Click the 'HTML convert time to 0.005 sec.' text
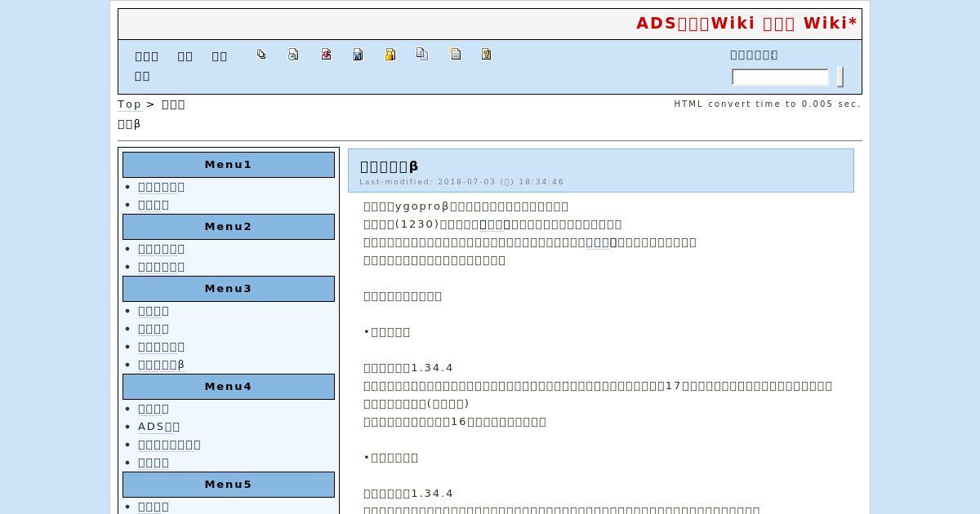The height and width of the screenshot is (514, 980). tap(767, 104)
